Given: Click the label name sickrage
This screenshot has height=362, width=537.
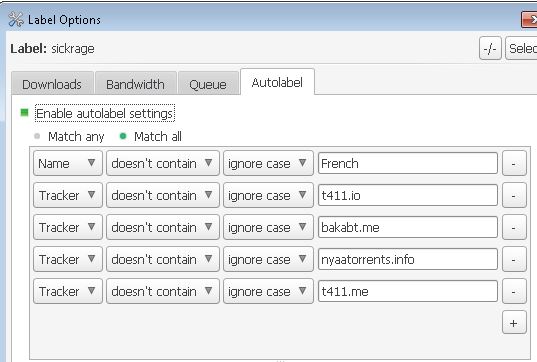Looking at the screenshot, I should pos(73,49).
